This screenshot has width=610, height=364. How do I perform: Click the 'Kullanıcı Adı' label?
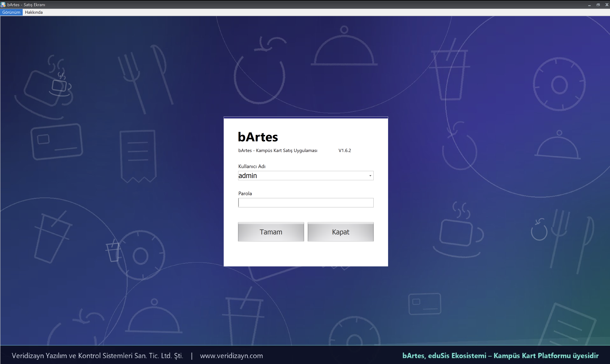click(252, 166)
